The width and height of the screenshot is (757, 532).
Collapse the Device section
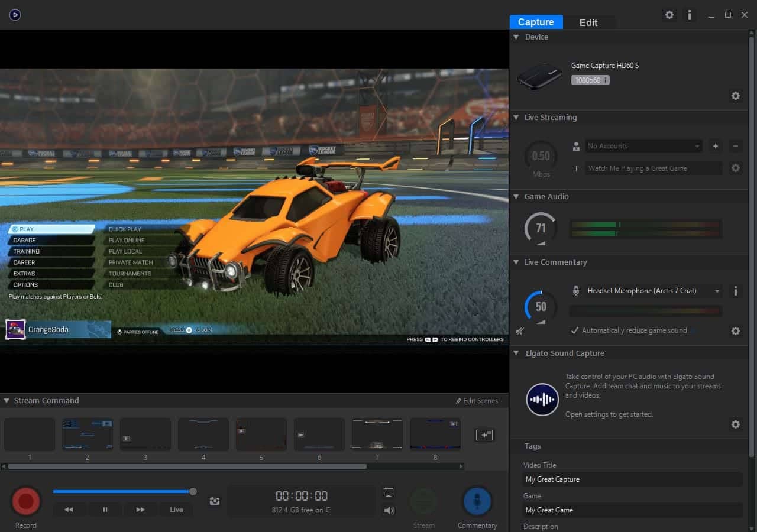coord(516,37)
